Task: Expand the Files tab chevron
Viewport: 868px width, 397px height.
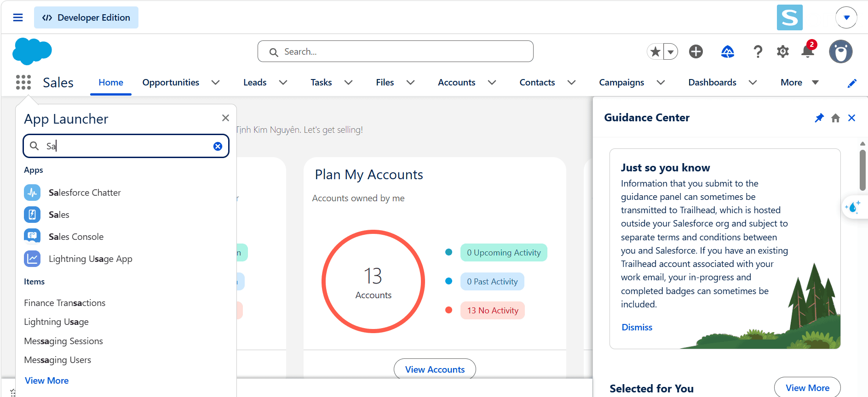Action: 410,83
